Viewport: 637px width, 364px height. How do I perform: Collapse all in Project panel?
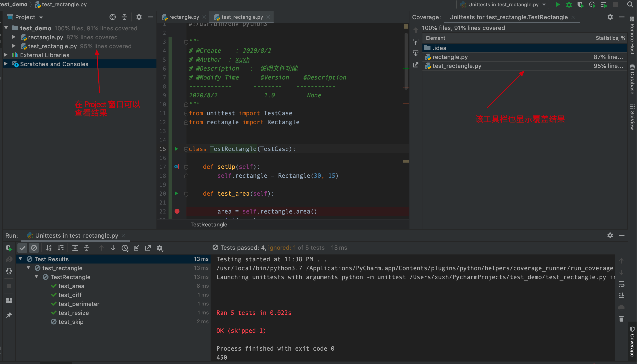tap(124, 17)
